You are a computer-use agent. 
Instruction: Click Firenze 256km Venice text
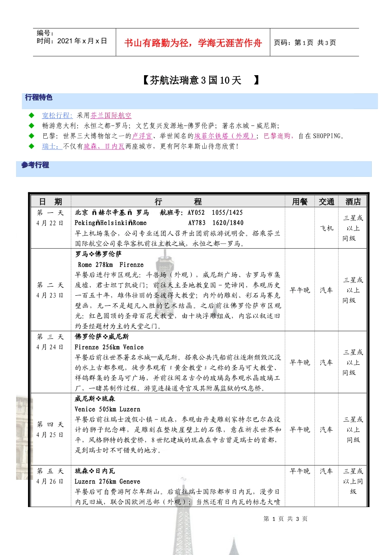pos(109,347)
